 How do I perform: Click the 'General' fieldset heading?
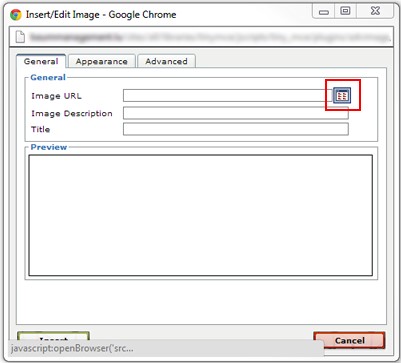coord(48,78)
